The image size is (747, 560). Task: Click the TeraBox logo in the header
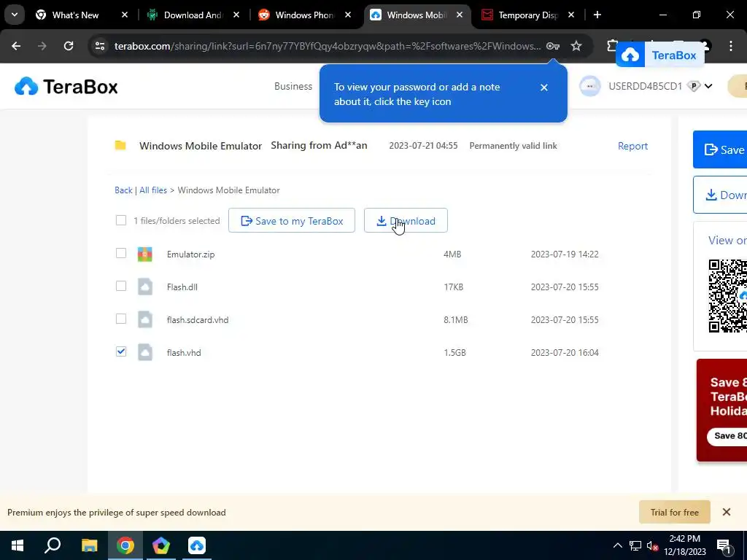pos(66,87)
